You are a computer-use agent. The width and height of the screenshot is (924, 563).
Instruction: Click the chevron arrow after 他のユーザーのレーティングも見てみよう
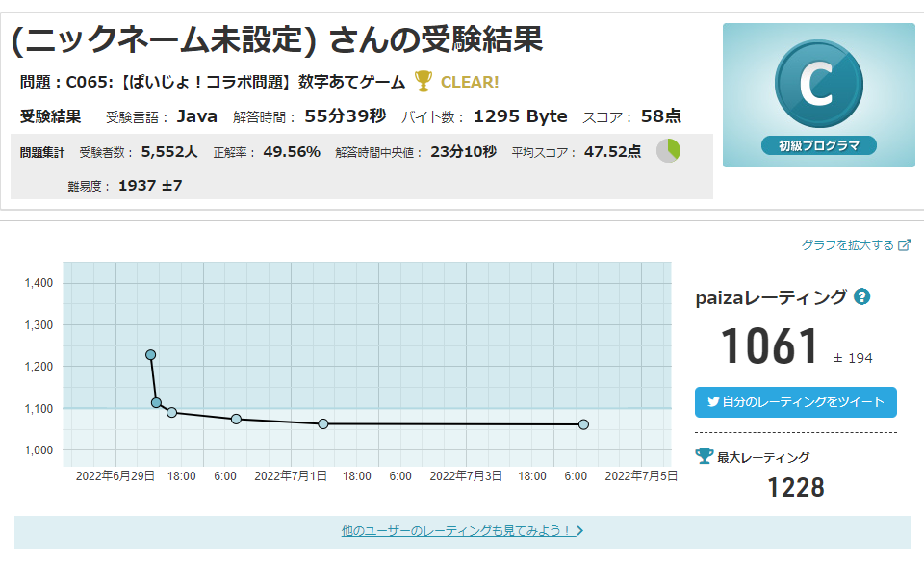pos(579,530)
